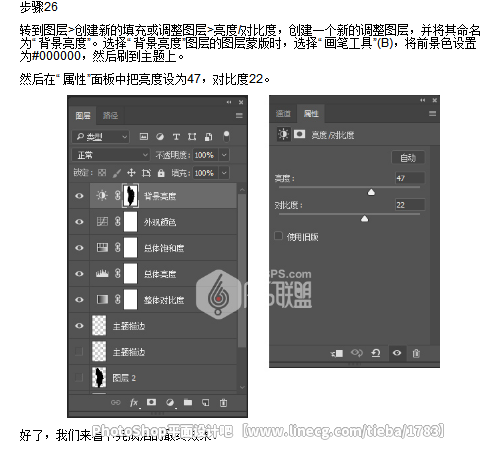Open the Layers panel options menu
Image resolution: width=500 pixels, height=450 pixels.
[x=239, y=115]
